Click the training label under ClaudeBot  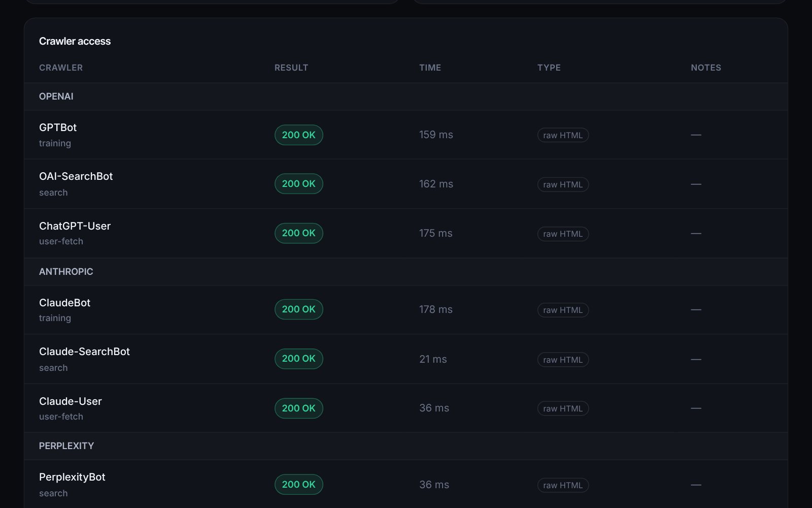tap(55, 318)
